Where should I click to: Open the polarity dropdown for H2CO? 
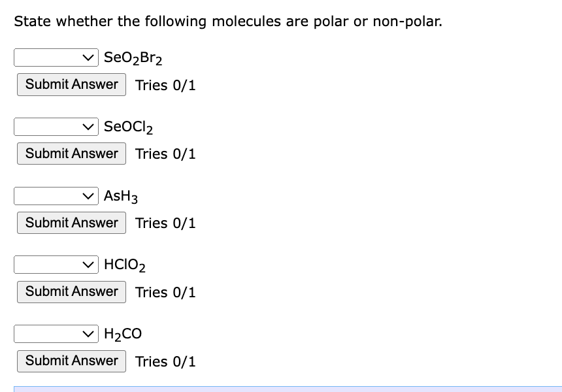56,334
